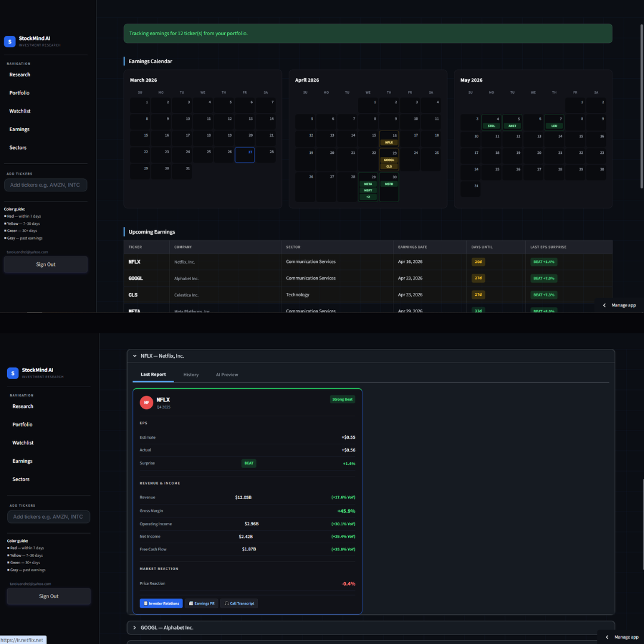Viewport: 644px width, 644px height.
Task: Click the Strong Beat badge on the NFLX card
Action: coord(342,399)
